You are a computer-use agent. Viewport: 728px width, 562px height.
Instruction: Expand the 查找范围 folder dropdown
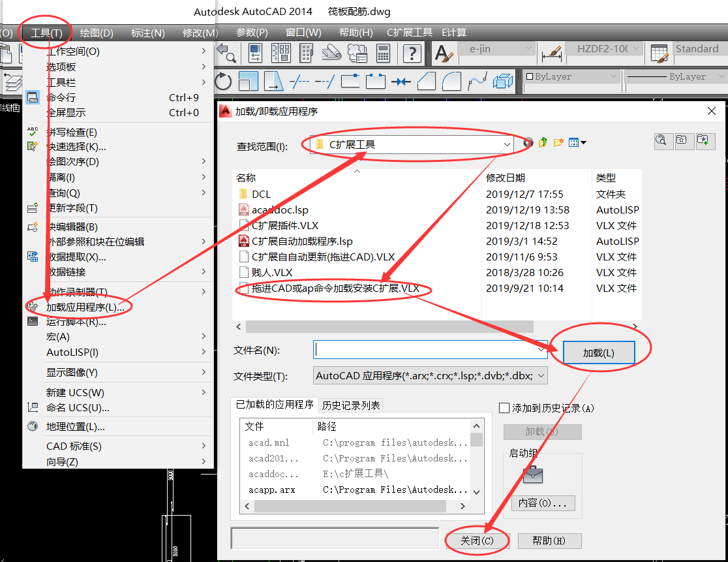[507, 145]
